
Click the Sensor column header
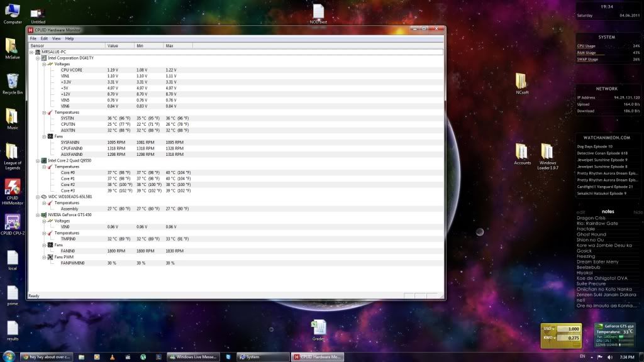(x=67, y=45)
